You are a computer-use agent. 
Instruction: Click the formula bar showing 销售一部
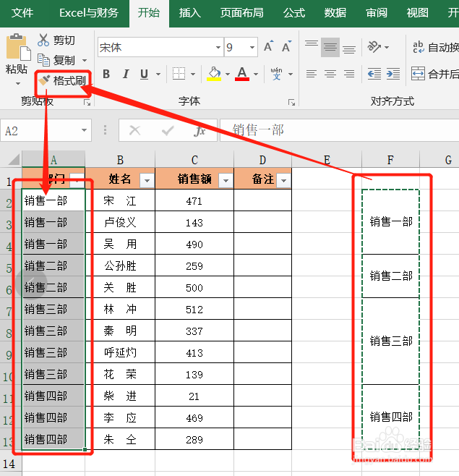339,130
